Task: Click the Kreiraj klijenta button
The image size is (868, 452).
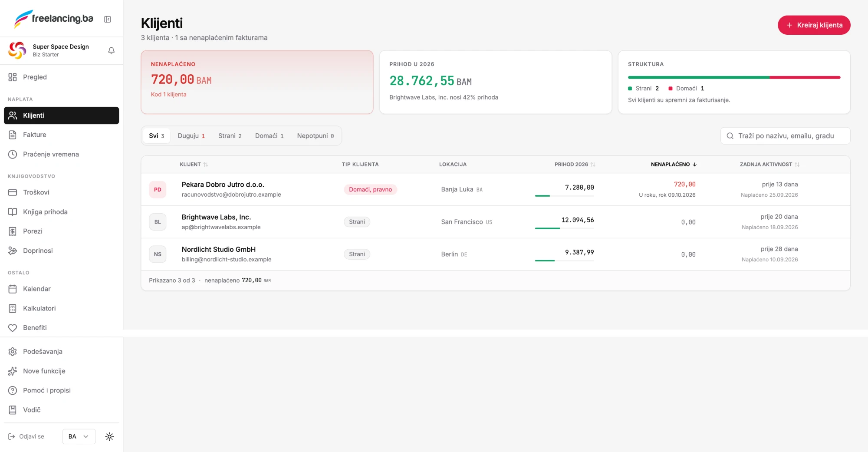Action: pos(814,25)
